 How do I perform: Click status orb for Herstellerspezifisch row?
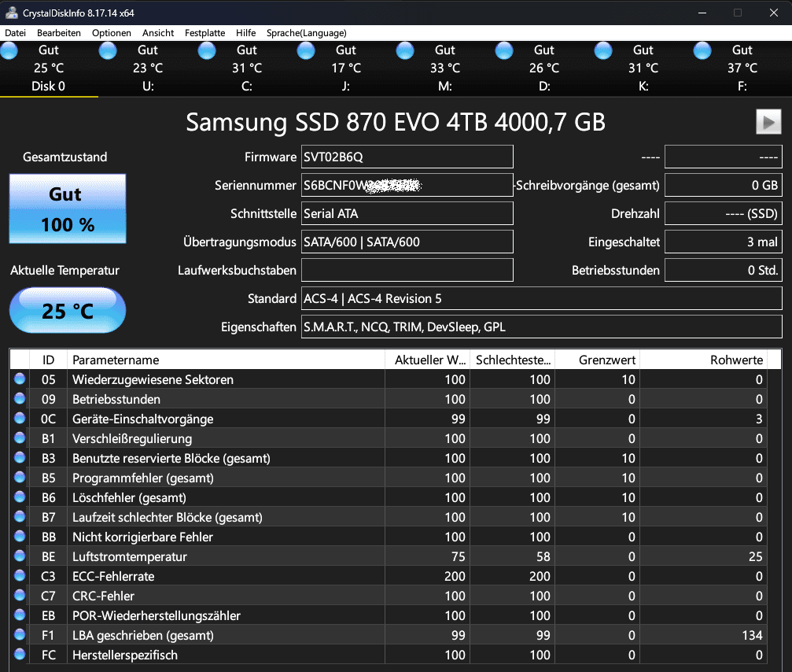[20, 655]
